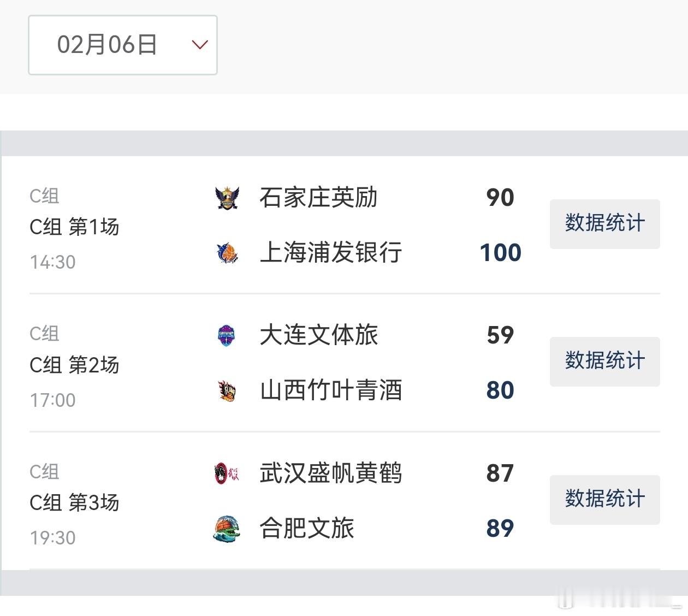Screen dimensions: 688x616
Task: Select the 大连文体旅 team name
Action: pos(318,335)
